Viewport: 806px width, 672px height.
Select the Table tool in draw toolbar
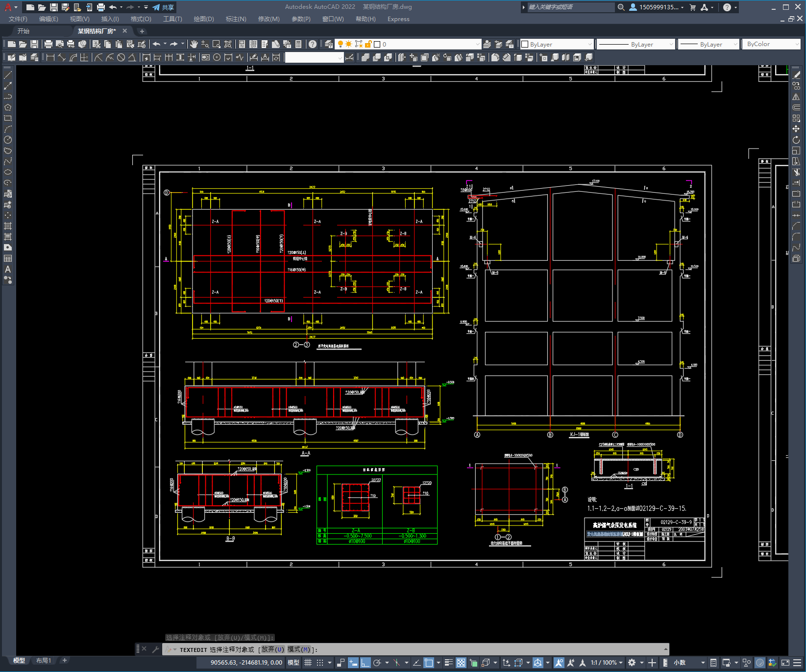(8, 258)
